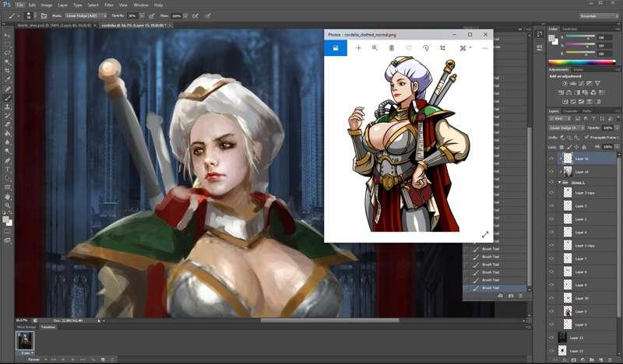Click the R color slider
The image size is (623, 364).
pos(580,37)
